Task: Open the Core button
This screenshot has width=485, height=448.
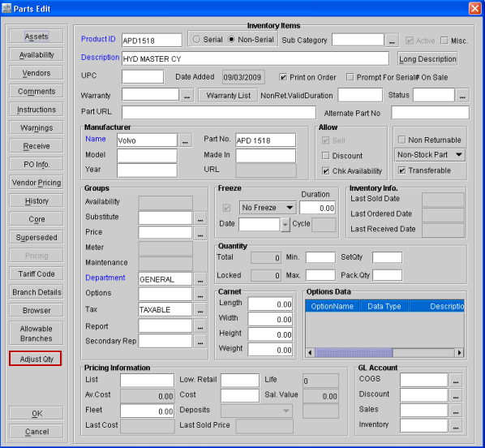Action: 36,219
